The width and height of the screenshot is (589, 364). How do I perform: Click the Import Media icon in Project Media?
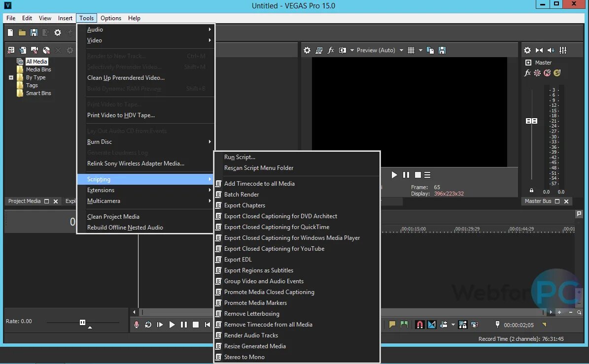click(x=23, y=50)
